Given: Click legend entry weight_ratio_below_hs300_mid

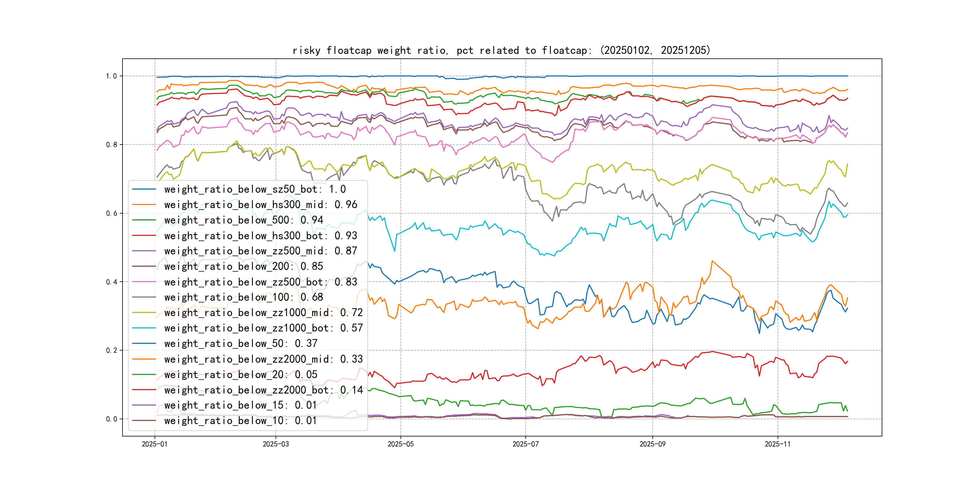Looking at the screenshot, I should coord(260,205).
